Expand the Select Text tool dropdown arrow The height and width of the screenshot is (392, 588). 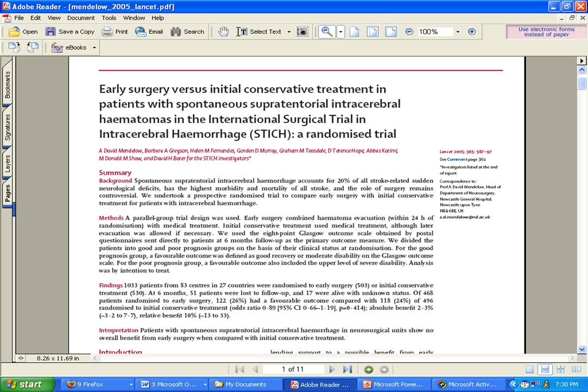tap(289, 32)
